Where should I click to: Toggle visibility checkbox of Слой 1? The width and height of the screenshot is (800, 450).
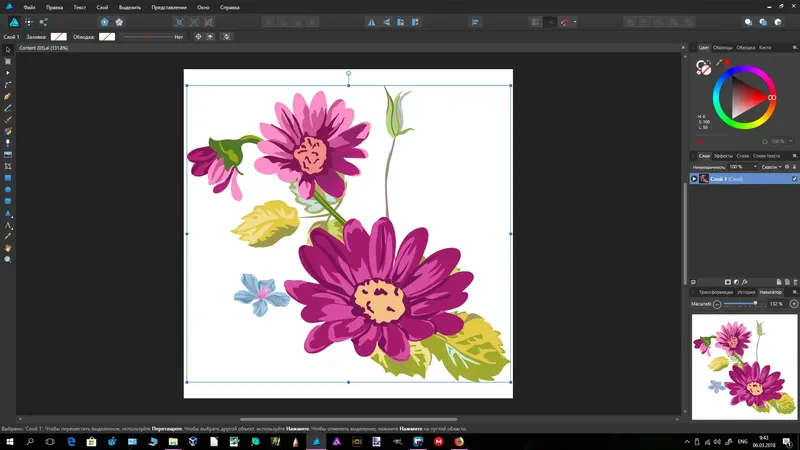[794, 179]
